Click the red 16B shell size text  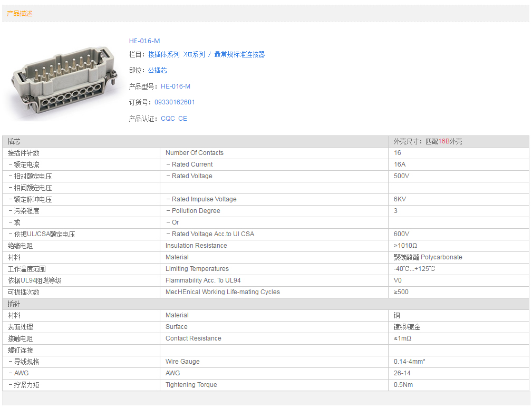coord(443,142)
